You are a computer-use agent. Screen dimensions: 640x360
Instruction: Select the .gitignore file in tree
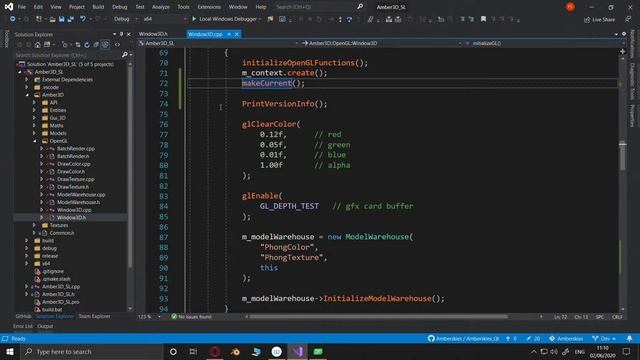pos(53,271)
